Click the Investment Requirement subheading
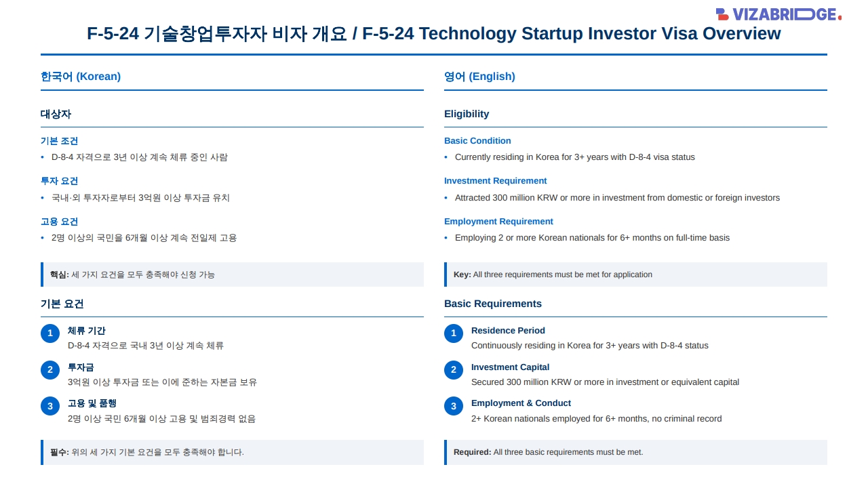Screen dimensions: 868x488 (495, 181)
